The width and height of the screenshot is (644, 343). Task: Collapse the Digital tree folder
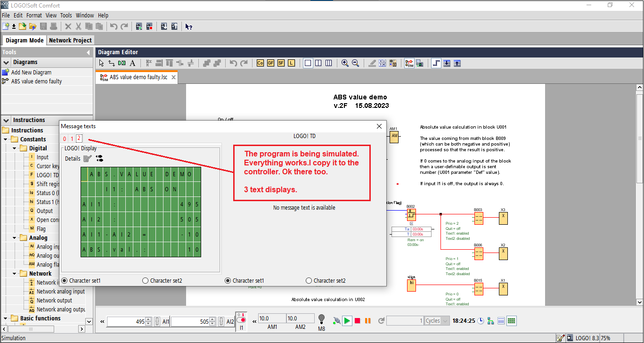(x=15, y=148)
